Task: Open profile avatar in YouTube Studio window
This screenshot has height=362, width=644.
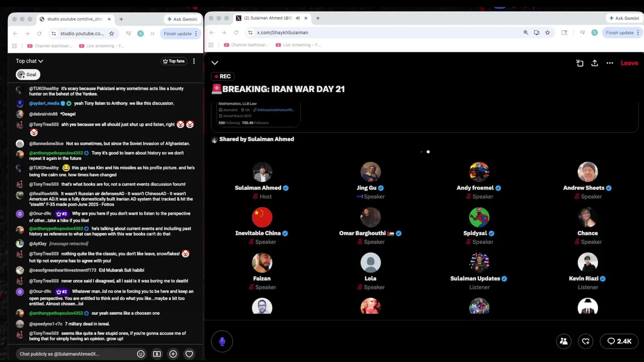Action: point(140,34)
